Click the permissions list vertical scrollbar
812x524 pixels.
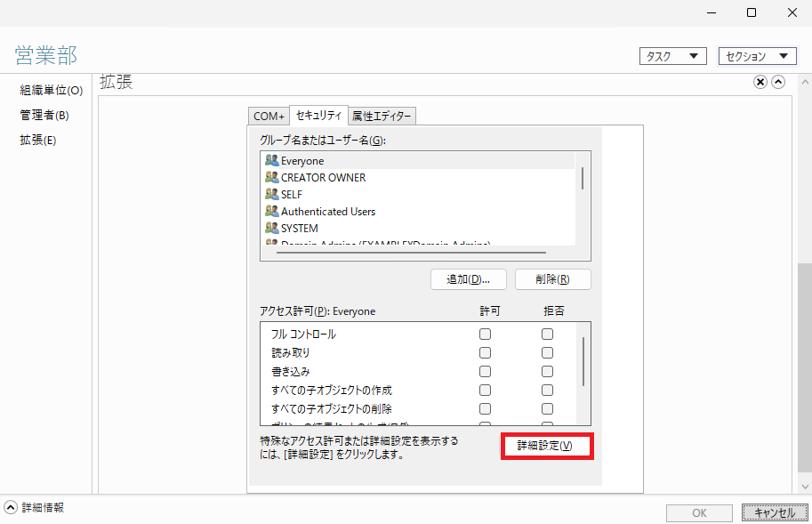point(583,361)
